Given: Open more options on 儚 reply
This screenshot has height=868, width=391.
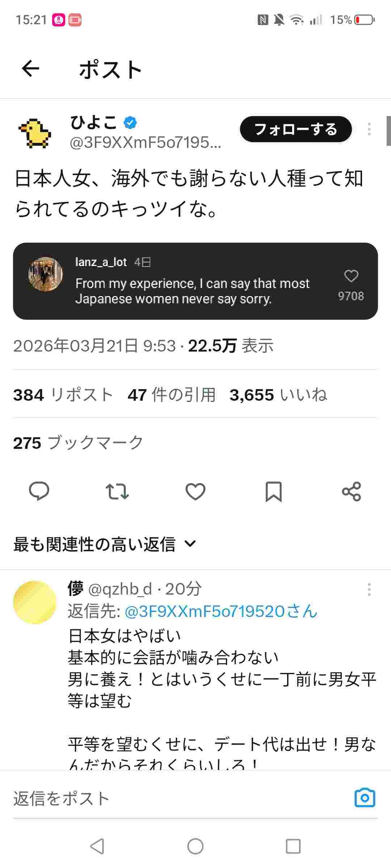Looking at the screenshot, I should coord(369,590).
